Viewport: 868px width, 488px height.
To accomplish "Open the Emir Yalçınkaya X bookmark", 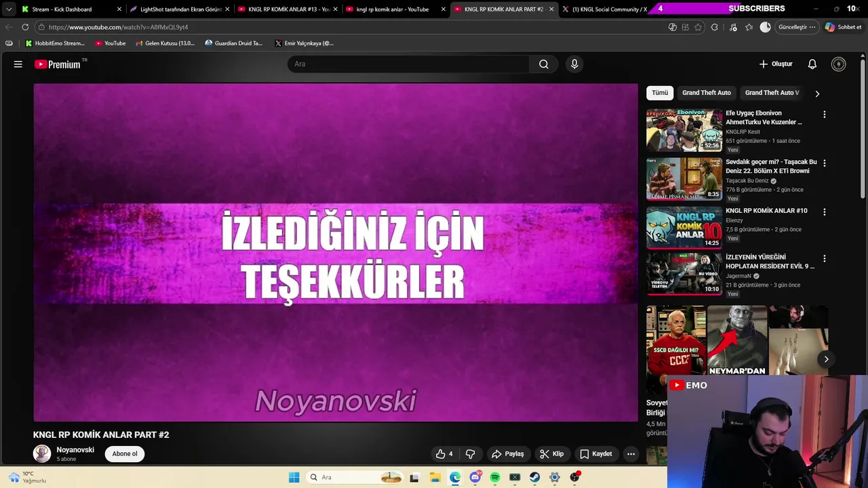I will [x=304, y=43].
